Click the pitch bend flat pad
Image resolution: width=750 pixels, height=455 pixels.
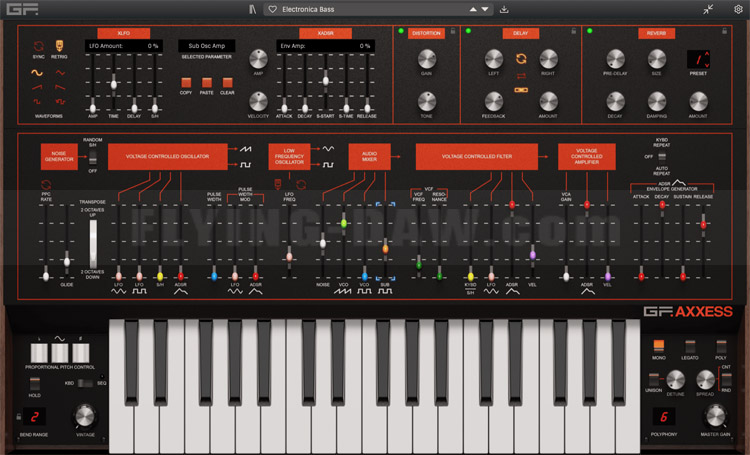point(39,353)
